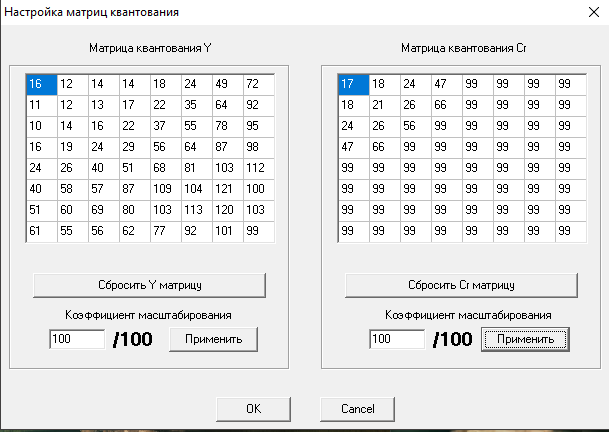Viewport: 609px width, 432px height.
Task: Select cell 37 in the Y matrix
Action: click(166, 127)
